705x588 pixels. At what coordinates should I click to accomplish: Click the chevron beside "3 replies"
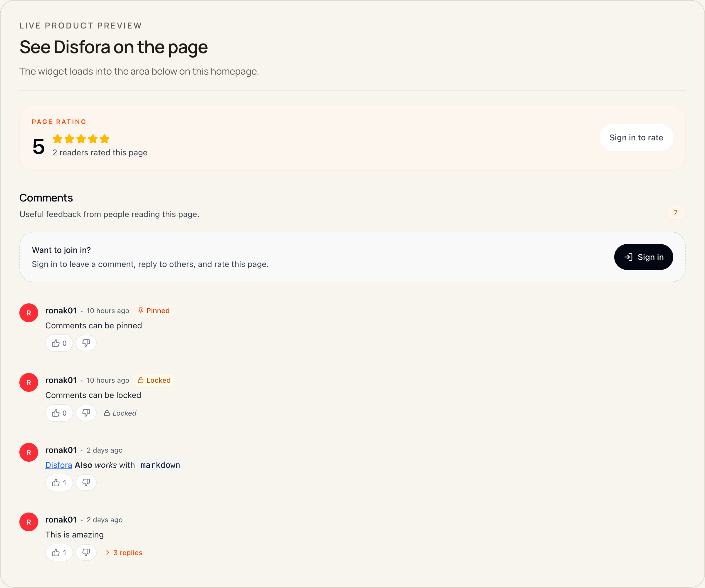point(108,552)
